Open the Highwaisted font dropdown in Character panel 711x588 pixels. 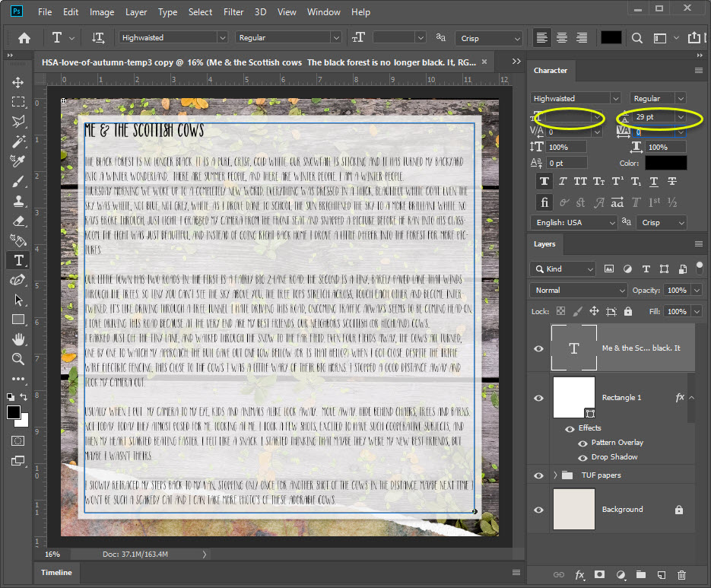pos(615,98)
